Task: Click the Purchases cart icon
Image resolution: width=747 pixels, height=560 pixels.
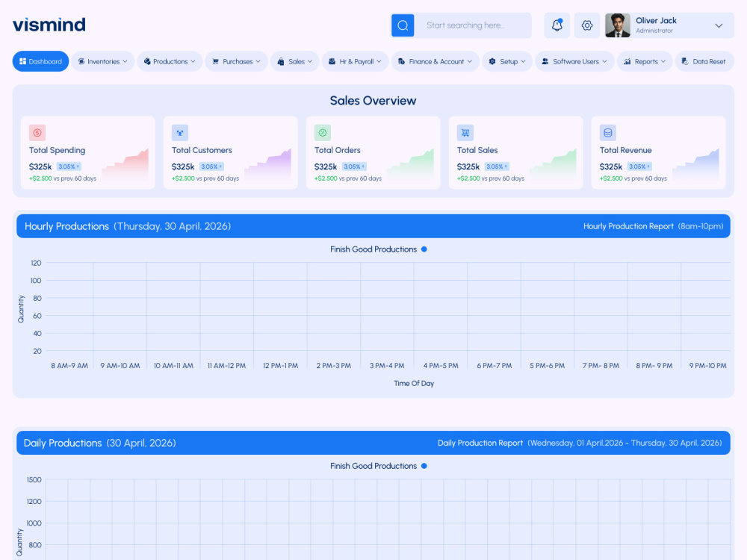Action: click(215, 61)
